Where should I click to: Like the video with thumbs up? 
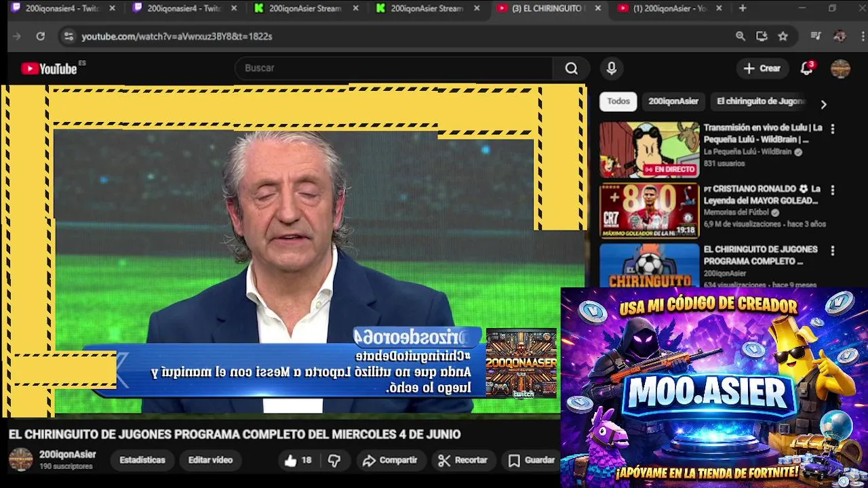coord(298,460)
